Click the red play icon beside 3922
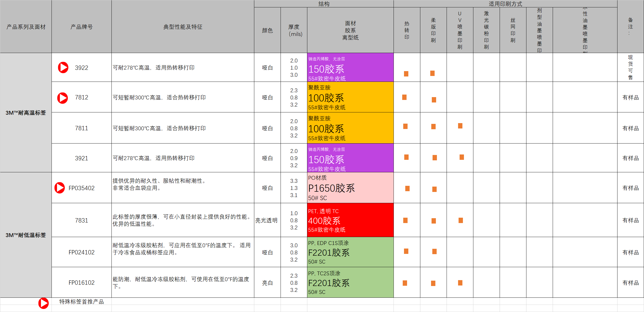644x312 pixels. tap(63, 68)
